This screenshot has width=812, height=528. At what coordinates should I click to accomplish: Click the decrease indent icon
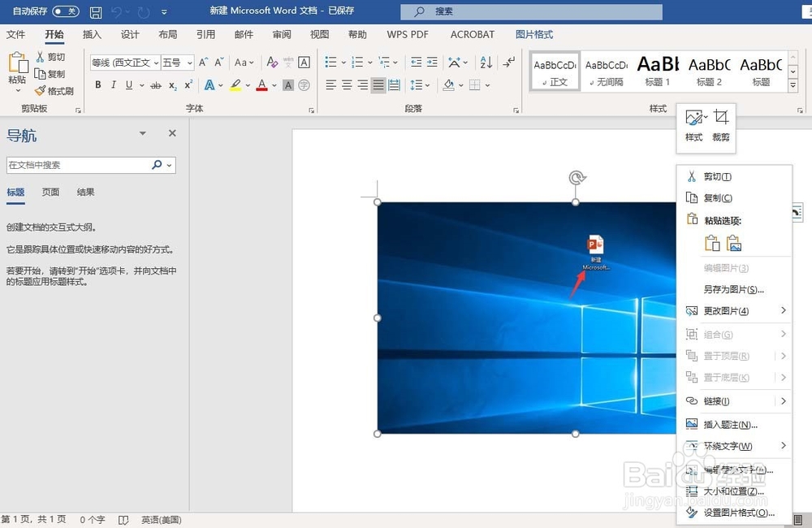[x=416, y=63]
